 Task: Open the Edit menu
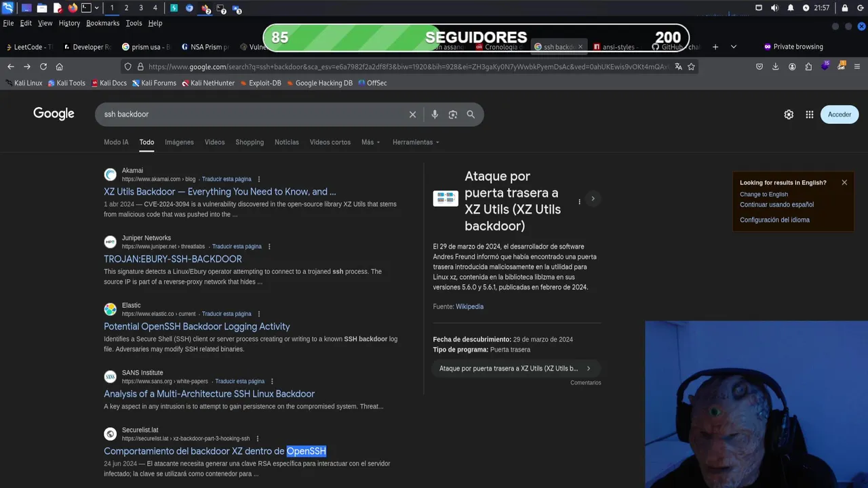tap(26, 23)
